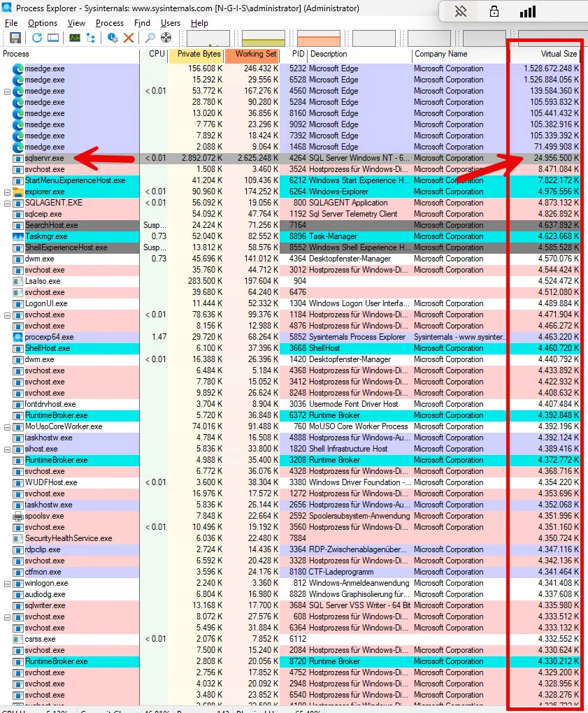Click the Process Explorer title bar icon

(x=8, y=8)
